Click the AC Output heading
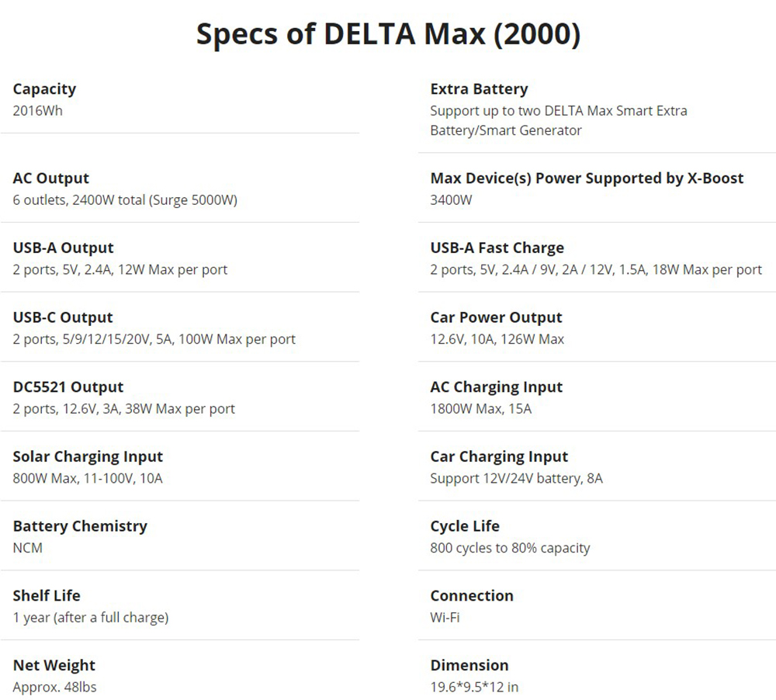Image resolution: width=776 pixels, height=700 pixels. click(51, 178)
